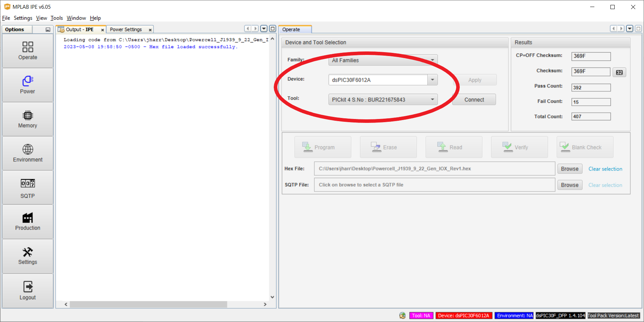Screen dimensions: 644x322
Task: Switch to the Power Settings tab
Action: [x=126, y=30]
